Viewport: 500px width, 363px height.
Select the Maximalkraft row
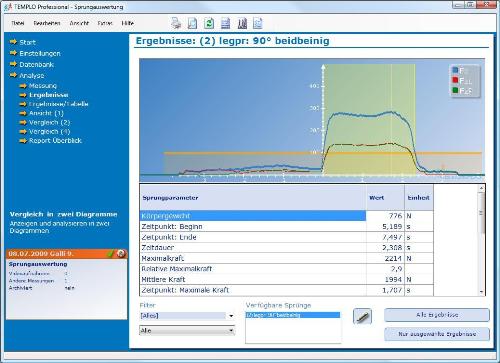(287, 258)
